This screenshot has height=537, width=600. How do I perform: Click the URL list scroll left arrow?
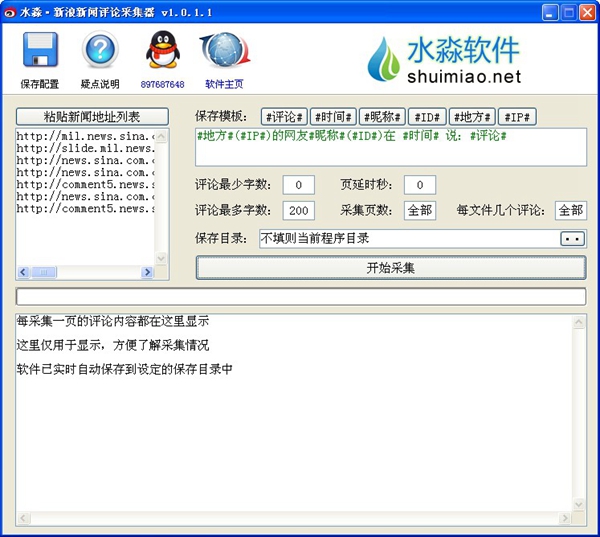click(x=23, y=272)
